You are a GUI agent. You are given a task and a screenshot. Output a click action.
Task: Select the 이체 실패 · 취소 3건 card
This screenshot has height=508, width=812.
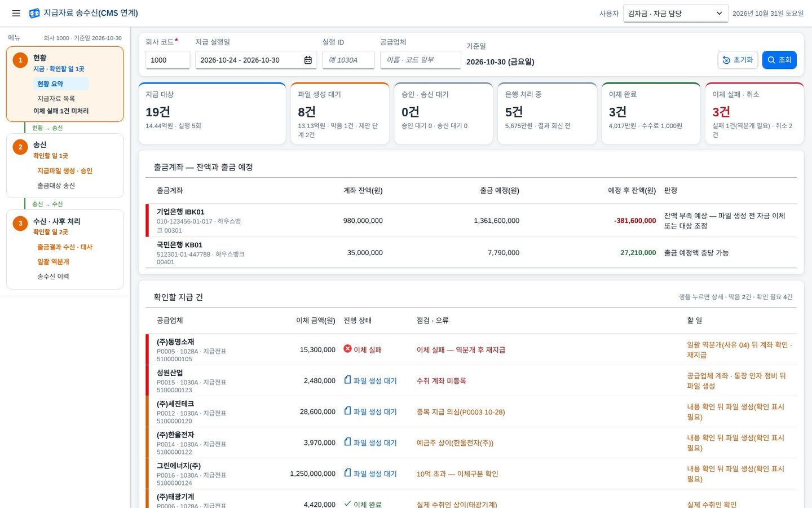[x=754, y=113]
